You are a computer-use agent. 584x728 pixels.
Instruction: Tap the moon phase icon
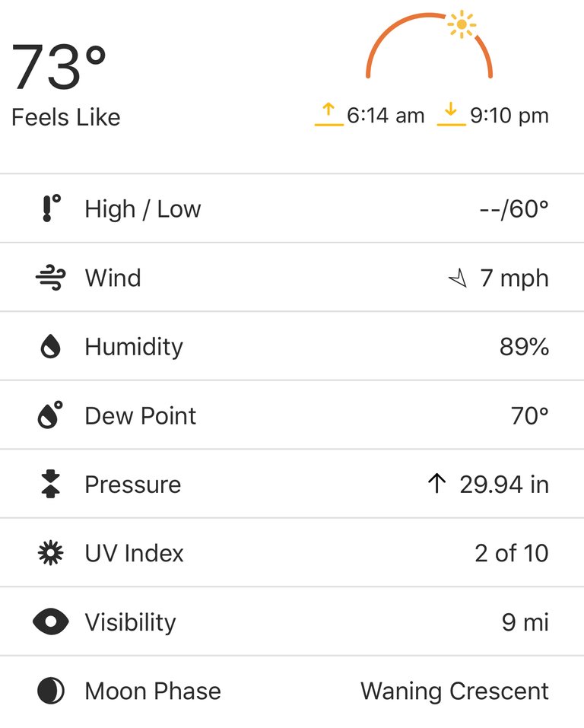pos(51,691)
